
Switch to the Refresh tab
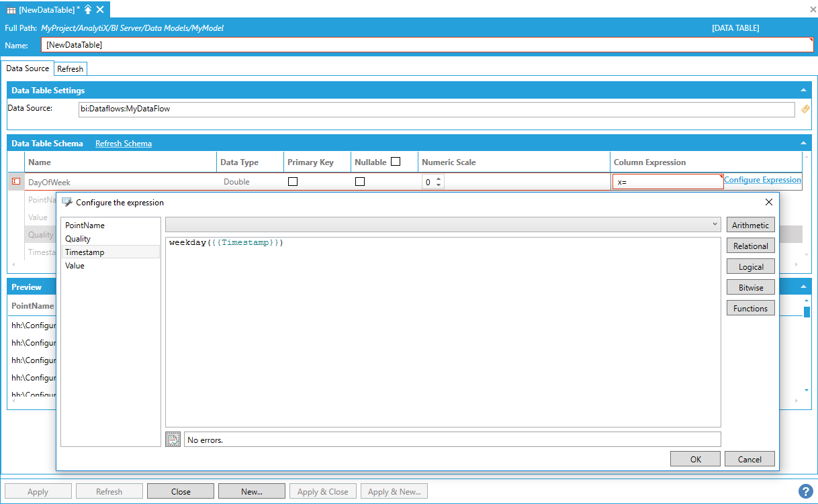coord(71,69)
